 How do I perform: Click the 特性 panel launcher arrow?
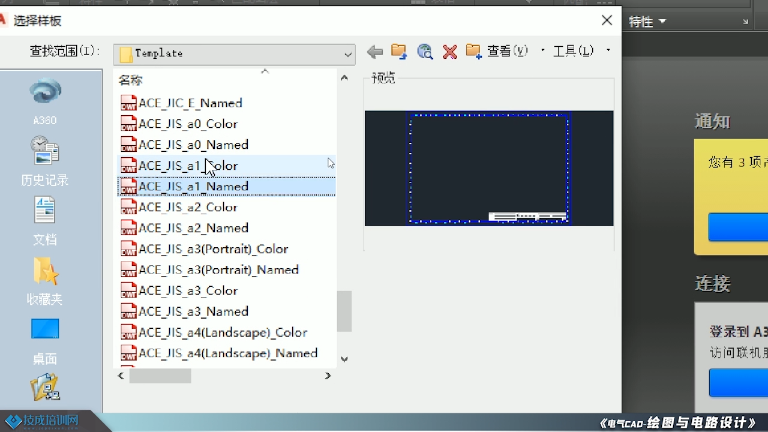[745, 22]
